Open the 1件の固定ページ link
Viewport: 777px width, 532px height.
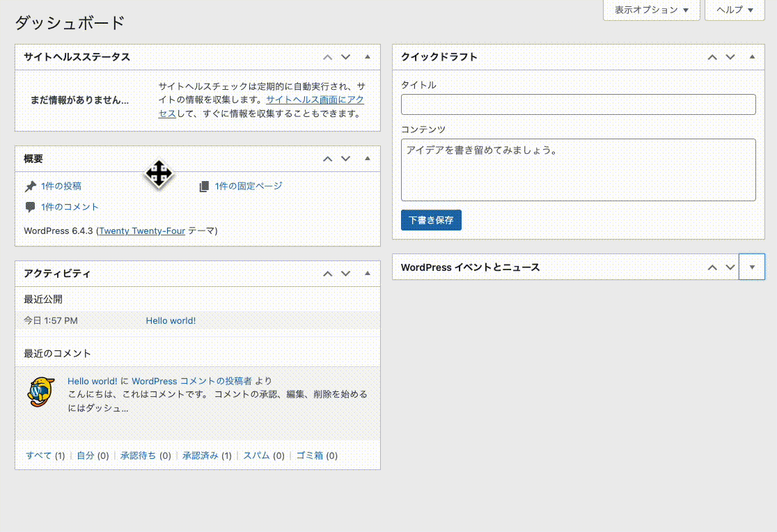249,186
